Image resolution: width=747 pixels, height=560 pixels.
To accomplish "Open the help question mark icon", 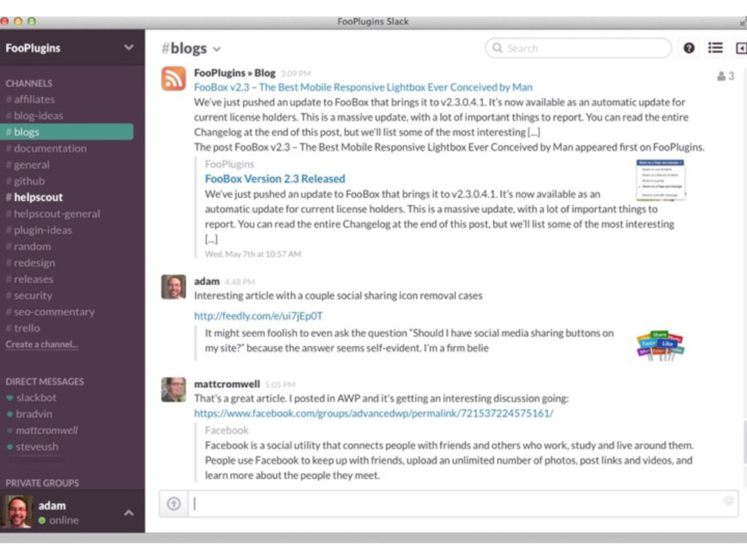I will coord(689,48).
